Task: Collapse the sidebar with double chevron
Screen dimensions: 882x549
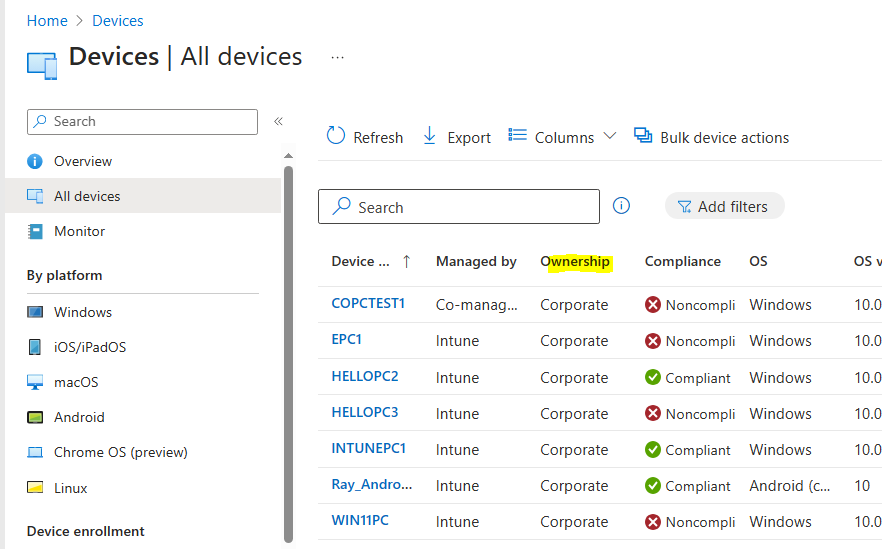Action: [278, 122]
